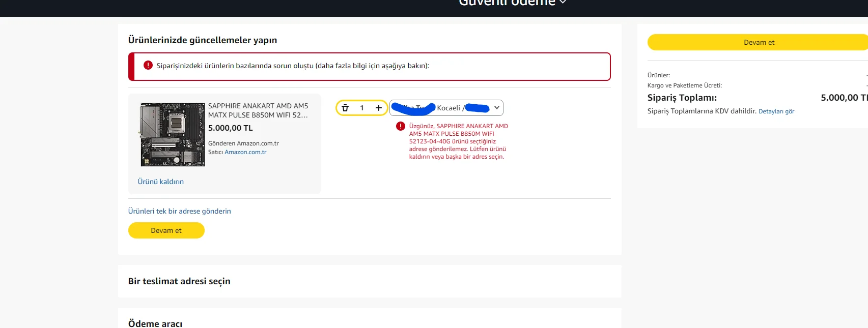Click the Satıcı label in product card
The image size is (868, 328).
tap(215, 152)
